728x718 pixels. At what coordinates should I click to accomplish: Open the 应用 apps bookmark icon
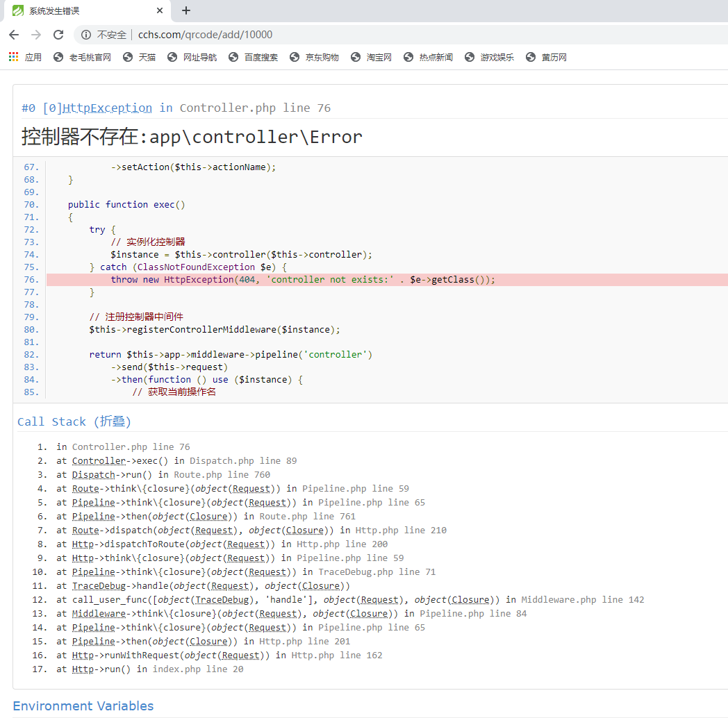click(x=14, y=57)
